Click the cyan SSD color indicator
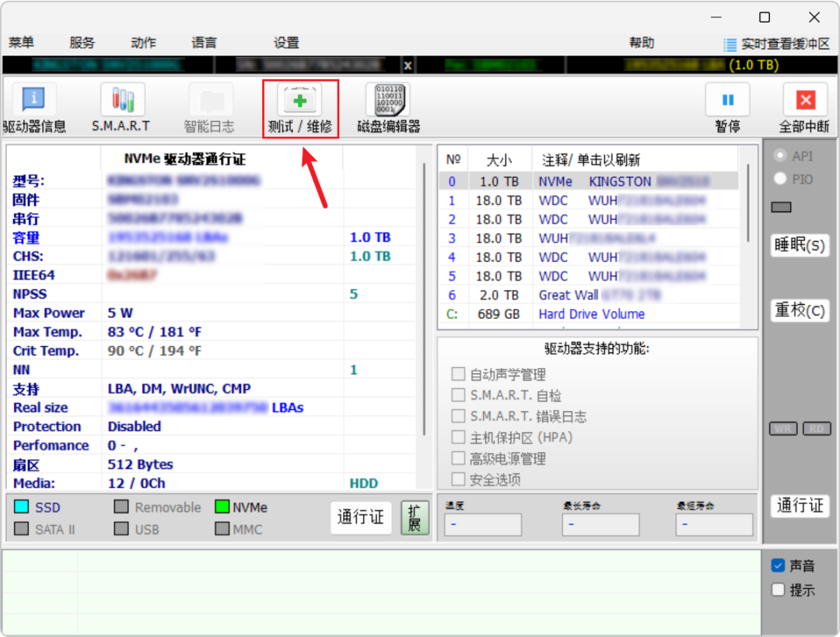 click(x=22, y=506)
